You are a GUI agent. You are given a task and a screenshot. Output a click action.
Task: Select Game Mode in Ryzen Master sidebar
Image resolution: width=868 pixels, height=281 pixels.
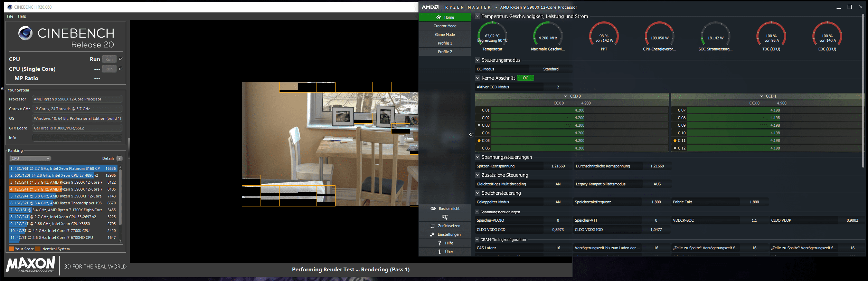coord(445,35)
